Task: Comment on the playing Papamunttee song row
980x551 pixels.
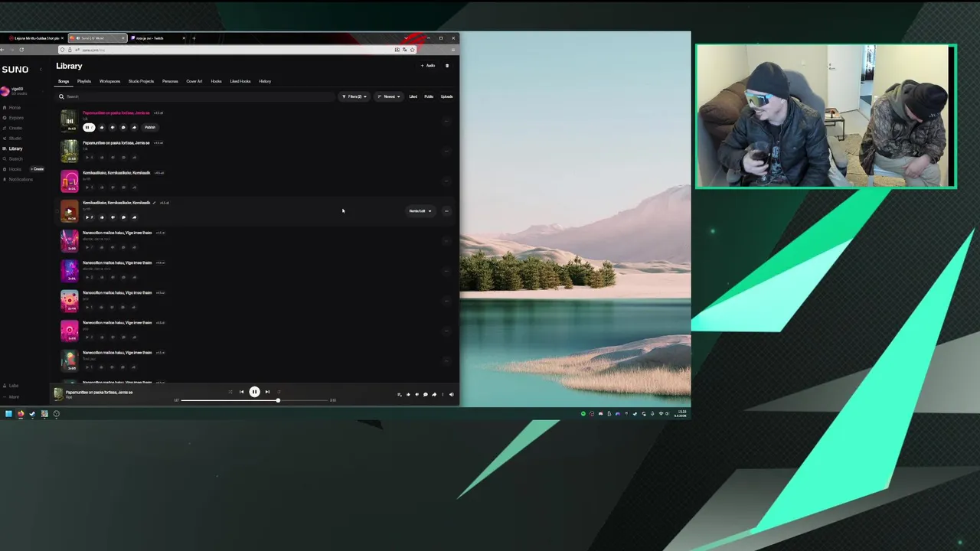Action: [123, 127]
